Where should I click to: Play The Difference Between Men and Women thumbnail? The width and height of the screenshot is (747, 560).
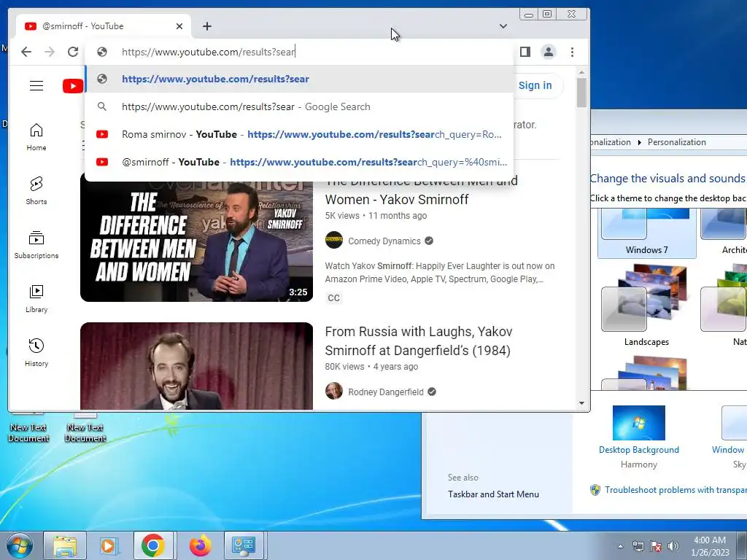click(196, 237)
